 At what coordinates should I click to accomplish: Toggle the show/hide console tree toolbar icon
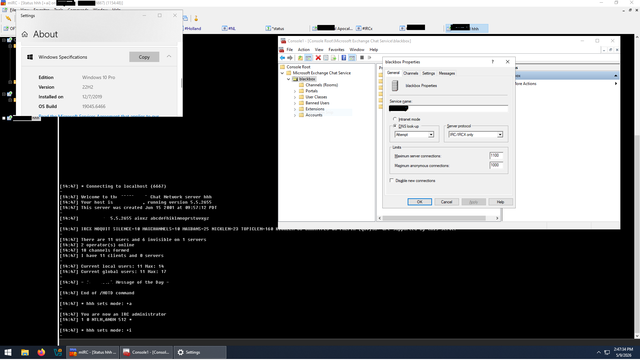[x=309, y=58]
